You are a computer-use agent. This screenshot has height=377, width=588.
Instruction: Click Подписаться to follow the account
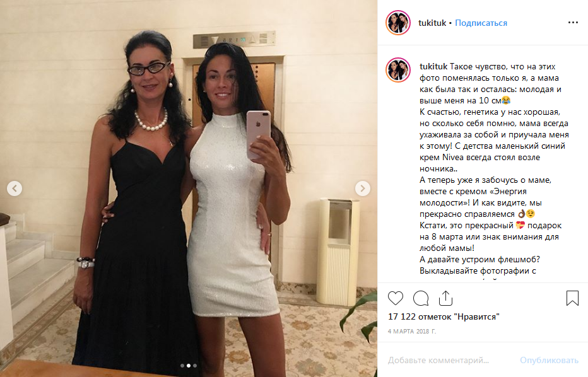pyautogui.click(x=481, y=23)
